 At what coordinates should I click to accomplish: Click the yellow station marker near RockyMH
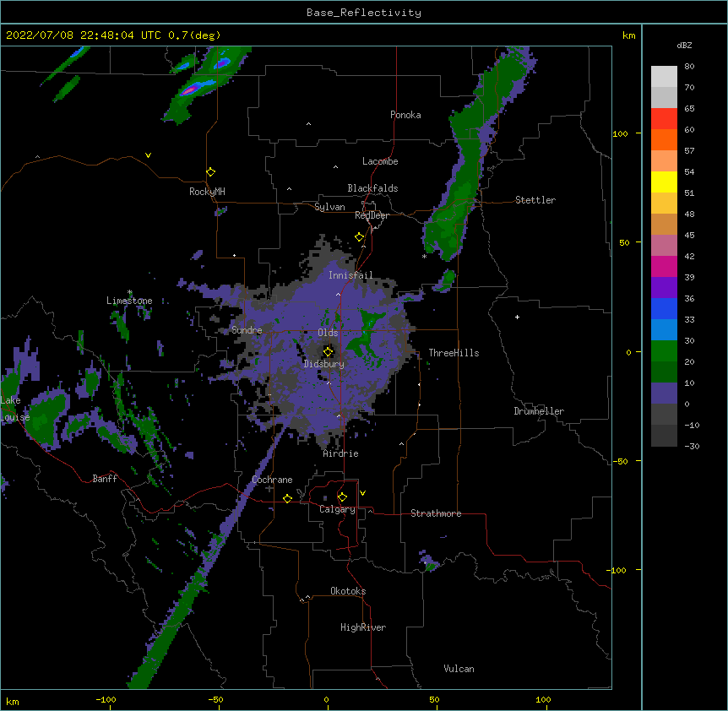(x=210, y=172)
